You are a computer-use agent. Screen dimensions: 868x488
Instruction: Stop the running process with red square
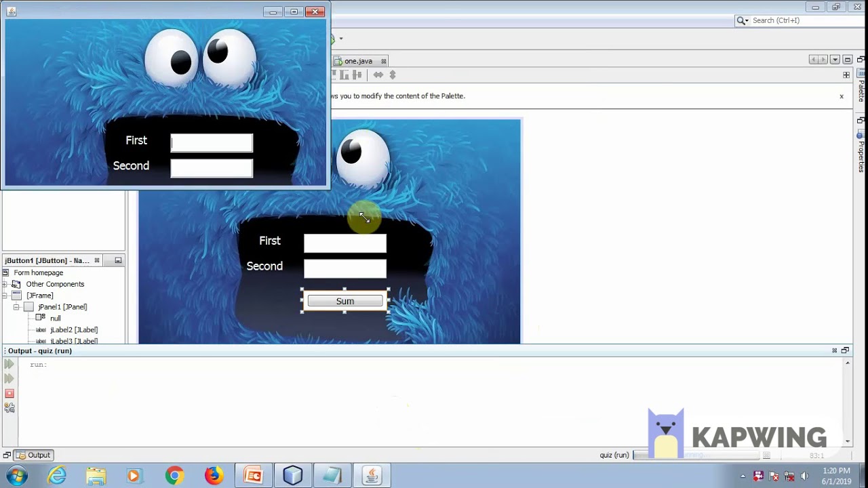click(9, 393)
